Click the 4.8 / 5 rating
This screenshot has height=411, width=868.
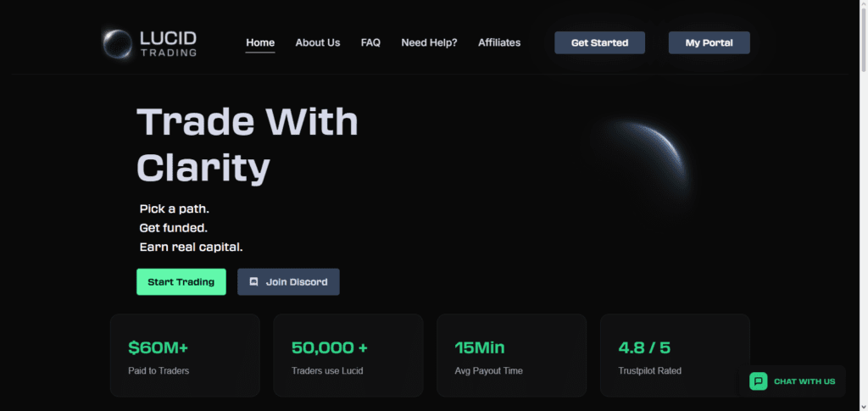(644, 347)
